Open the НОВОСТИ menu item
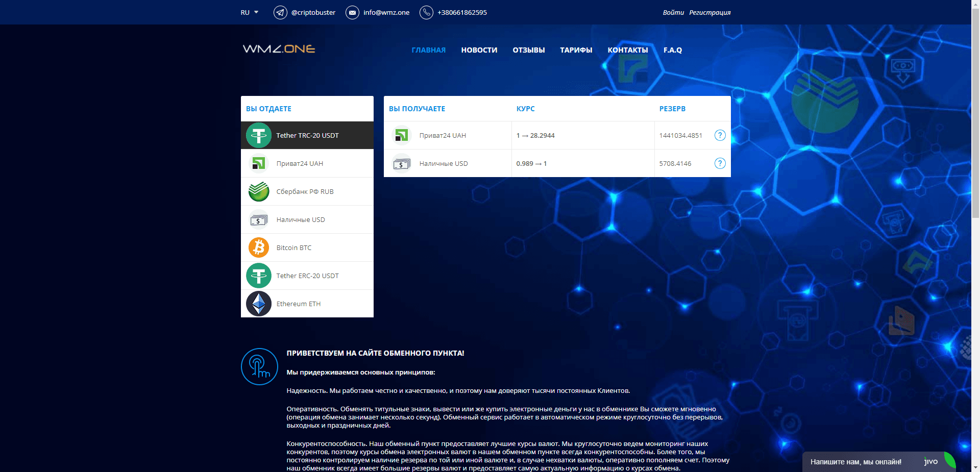 (479, 50)
